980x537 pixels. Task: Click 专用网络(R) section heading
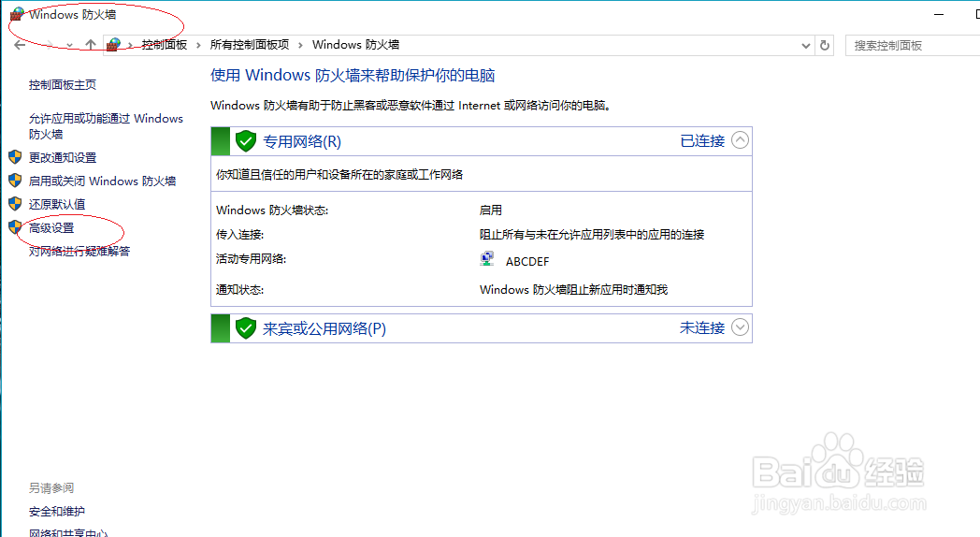point(302,141)
